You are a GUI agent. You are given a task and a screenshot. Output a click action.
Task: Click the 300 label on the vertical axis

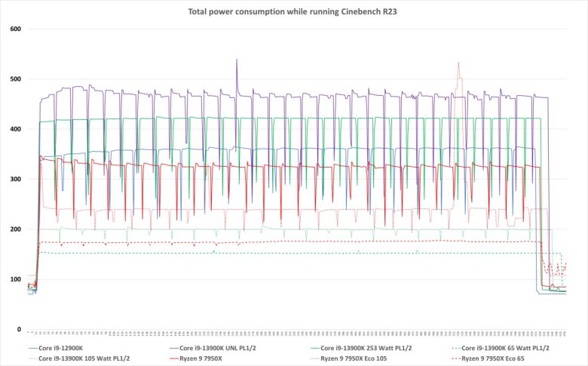tap(16, 179)
